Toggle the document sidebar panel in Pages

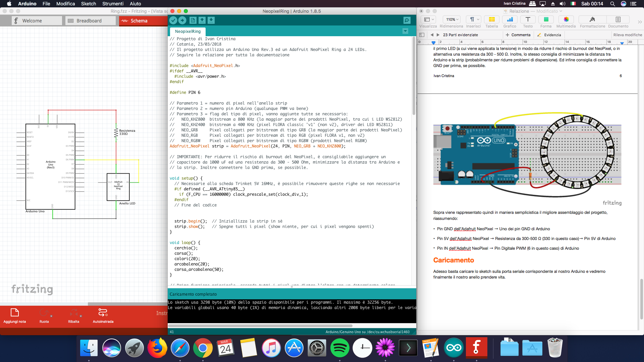pos(422,35)
